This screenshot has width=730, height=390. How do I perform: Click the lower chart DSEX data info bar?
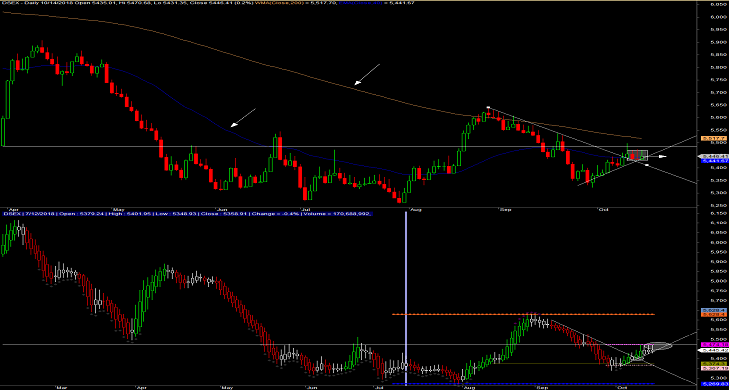tap(187, 213)
